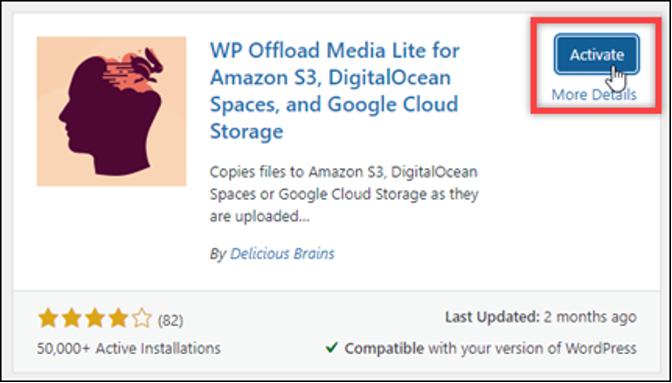This screenshot has width=672, height=383.
Task: Click the rabbit in the plugin logo
Action: pos(147,65)
